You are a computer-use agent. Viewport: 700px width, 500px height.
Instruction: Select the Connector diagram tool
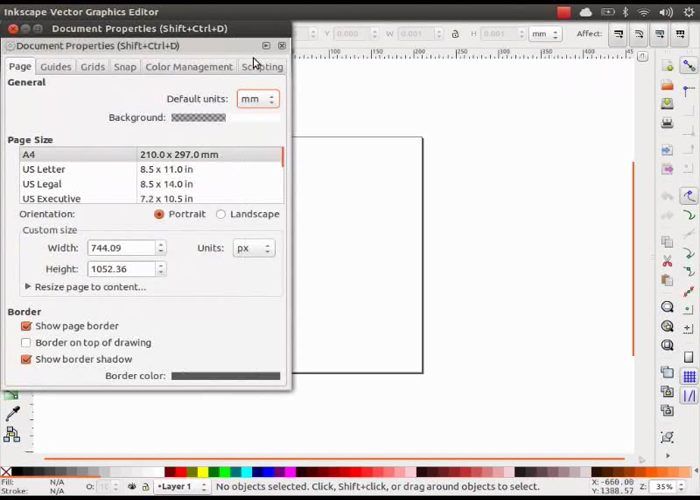12,434
